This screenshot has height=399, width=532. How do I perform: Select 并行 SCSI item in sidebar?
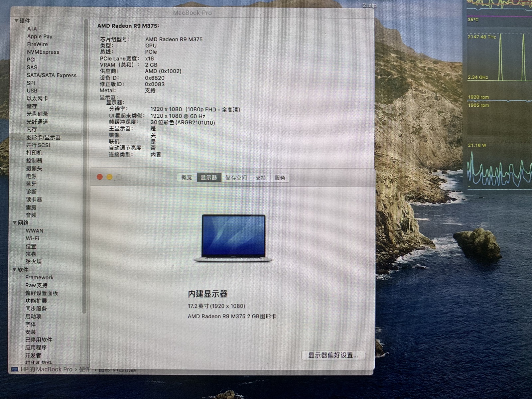click(38, 145)
